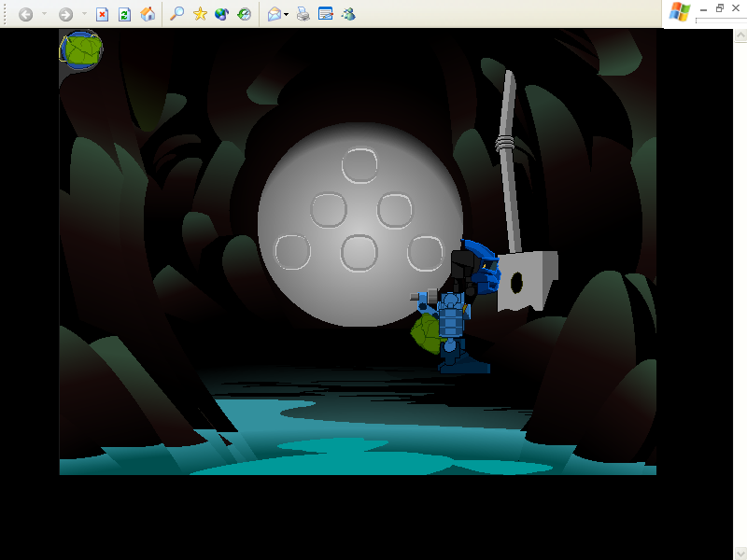Open the Forward button history dropdown

coord(84,14)
